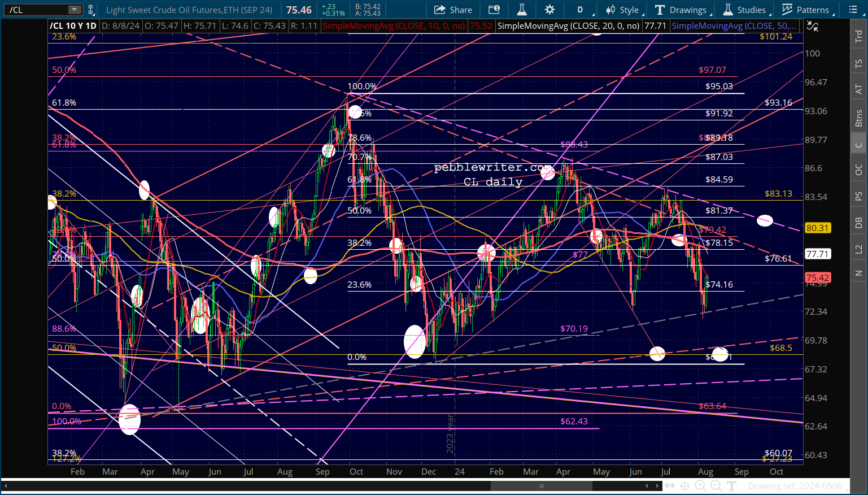Viewport: 868px width, 495px height.
Task: Click the zoom-out magnifier icon
Action: tap(716, 486)
